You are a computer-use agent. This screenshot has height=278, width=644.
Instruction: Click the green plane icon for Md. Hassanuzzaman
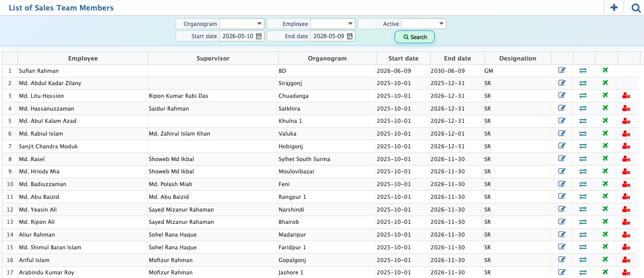605,108
